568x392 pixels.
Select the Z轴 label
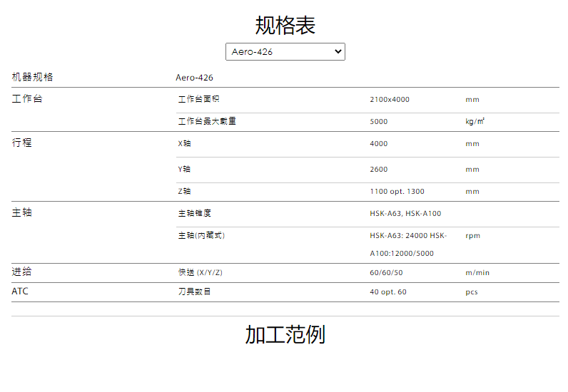(x=184, y=191)
